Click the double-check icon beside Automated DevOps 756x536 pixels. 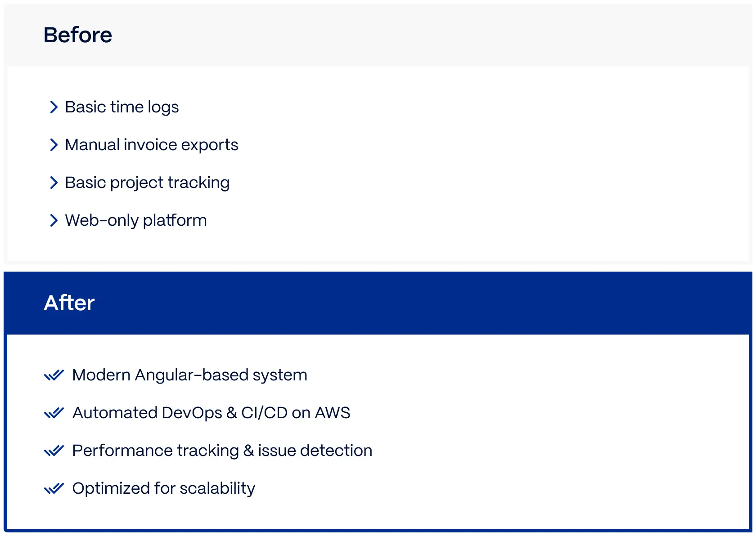[54, 413]
